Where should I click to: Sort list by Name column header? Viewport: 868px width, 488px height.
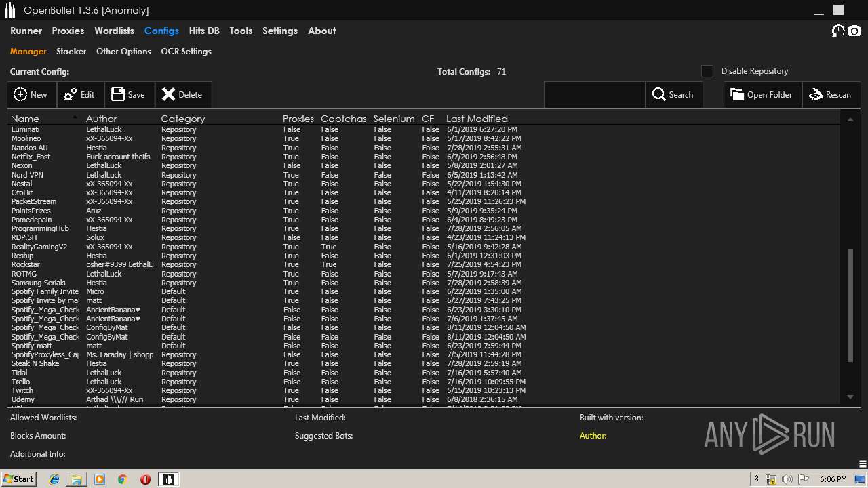[x=25, y=119]
